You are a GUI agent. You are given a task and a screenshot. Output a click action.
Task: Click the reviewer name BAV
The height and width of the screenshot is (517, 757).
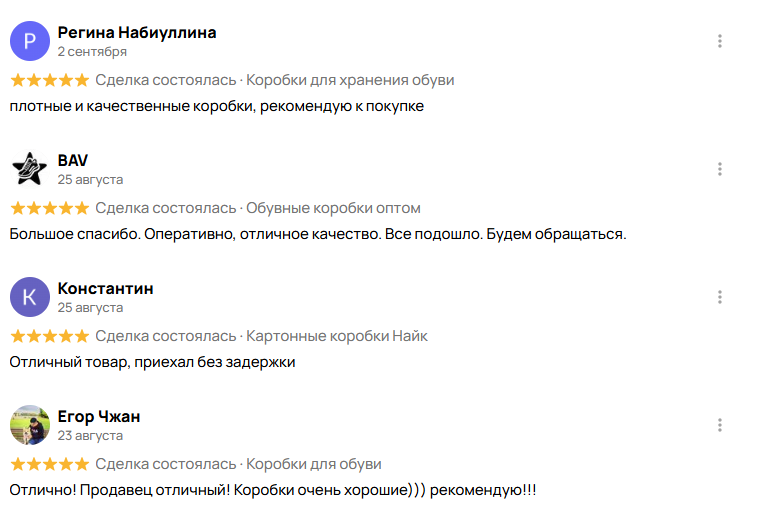[x=73, y=160]
